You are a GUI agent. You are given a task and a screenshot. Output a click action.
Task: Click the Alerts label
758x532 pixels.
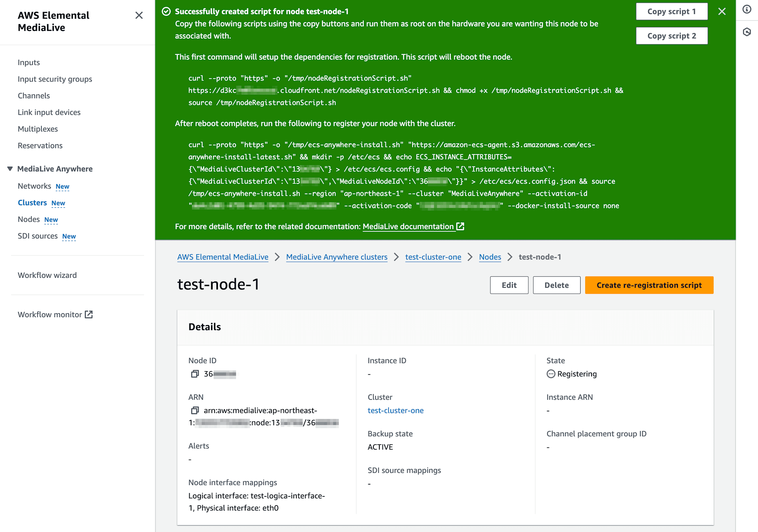199,446
